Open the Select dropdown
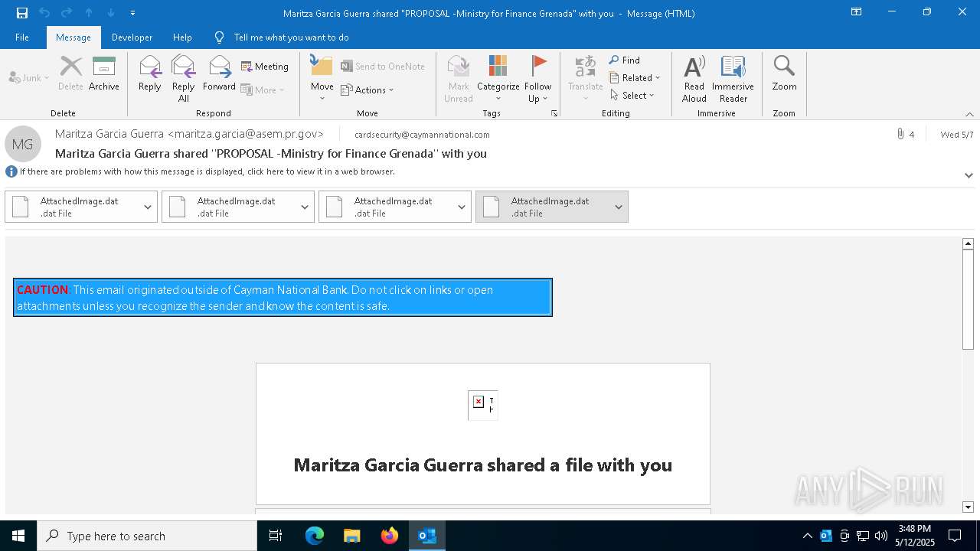 [x=632, y=95]
